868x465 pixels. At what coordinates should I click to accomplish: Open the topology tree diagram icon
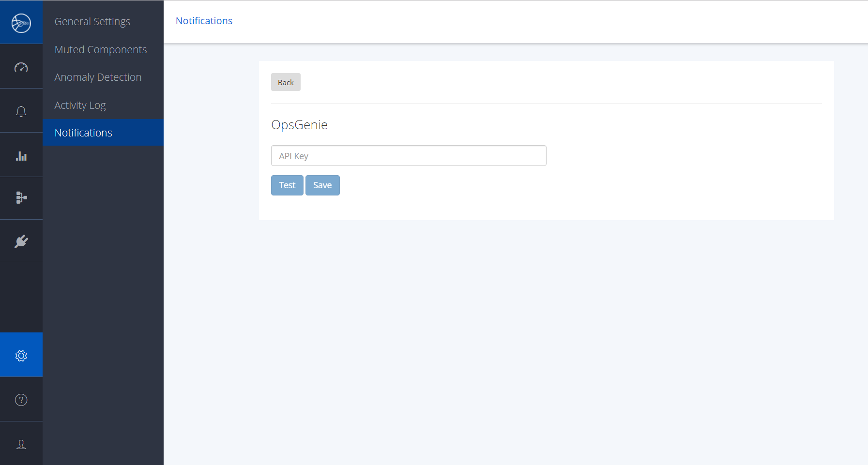(21, 197)
